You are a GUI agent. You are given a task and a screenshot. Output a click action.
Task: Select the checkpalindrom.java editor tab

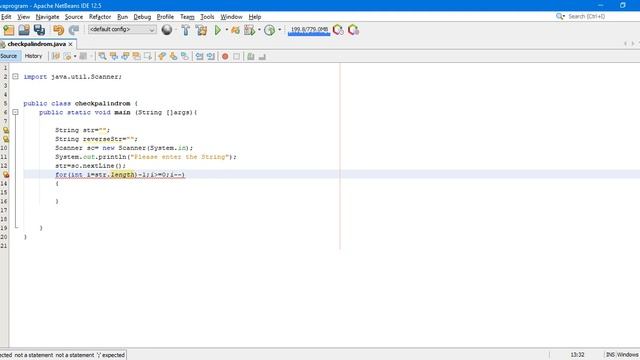click(x=36, y=44)
